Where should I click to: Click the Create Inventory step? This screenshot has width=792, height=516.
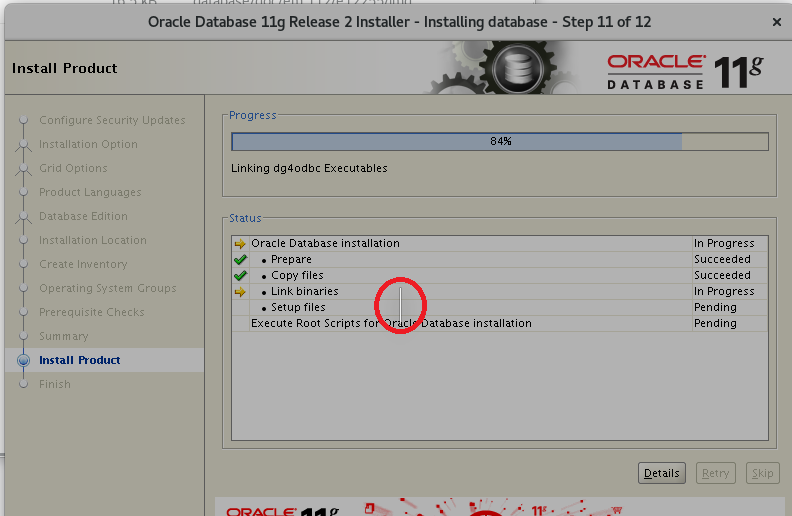click(x=83, y=264)
